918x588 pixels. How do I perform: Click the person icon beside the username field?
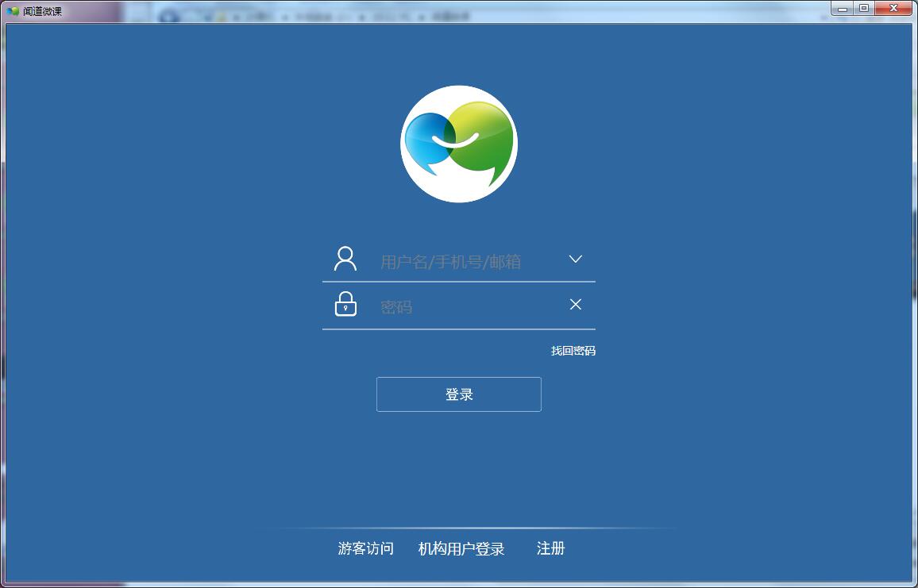345,258
